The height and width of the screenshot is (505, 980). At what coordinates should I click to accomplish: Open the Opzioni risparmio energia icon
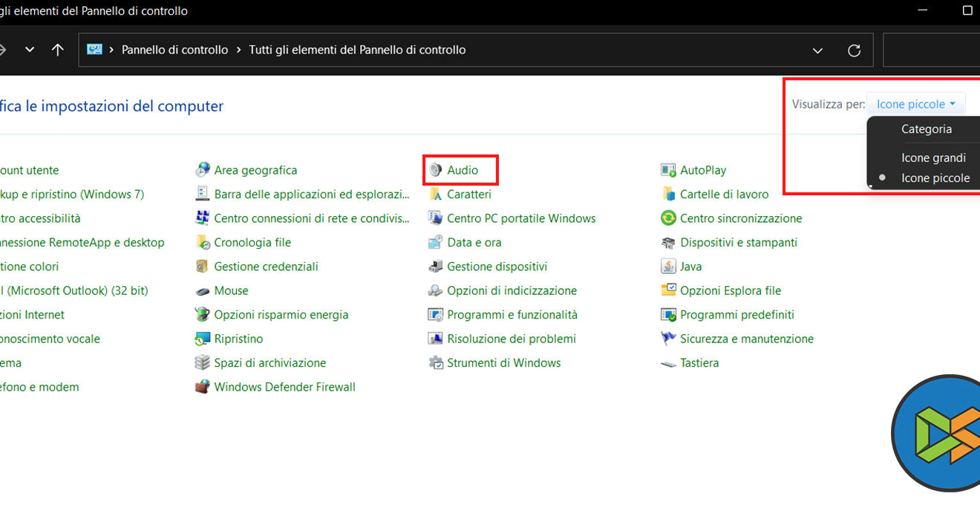pyautogui.click(x=202, y=314)
